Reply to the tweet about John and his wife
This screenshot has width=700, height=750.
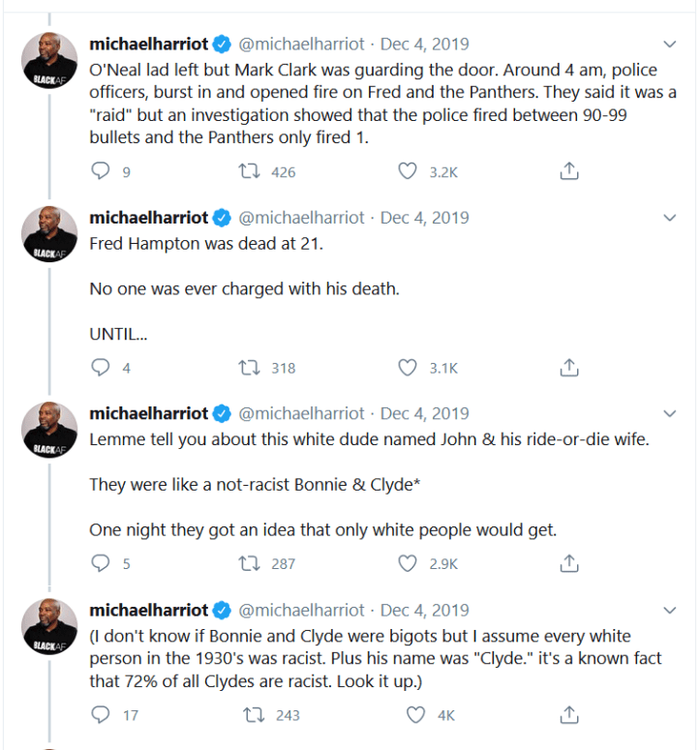coord(101,563)
